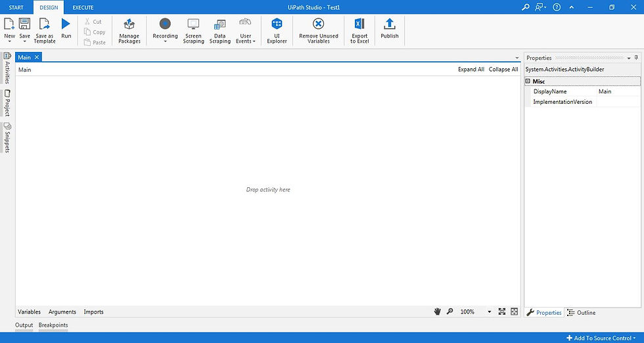This screenshot has width=644, height=343.
Task: Open the document tabs list dropdown
Action: pos(517,58)
